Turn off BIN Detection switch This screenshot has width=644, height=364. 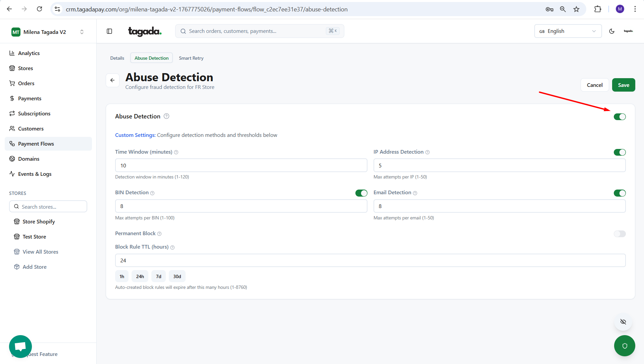[x=361, y=193]
